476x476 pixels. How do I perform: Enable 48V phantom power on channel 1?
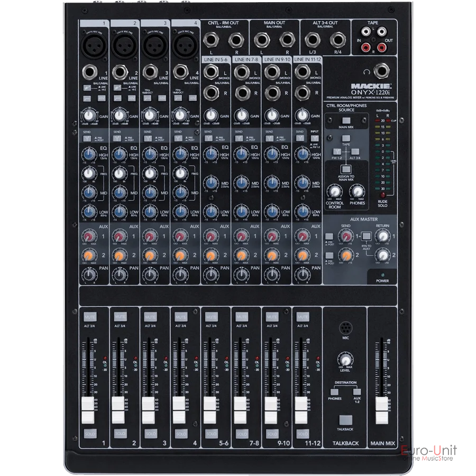click(x=101, y=98)
